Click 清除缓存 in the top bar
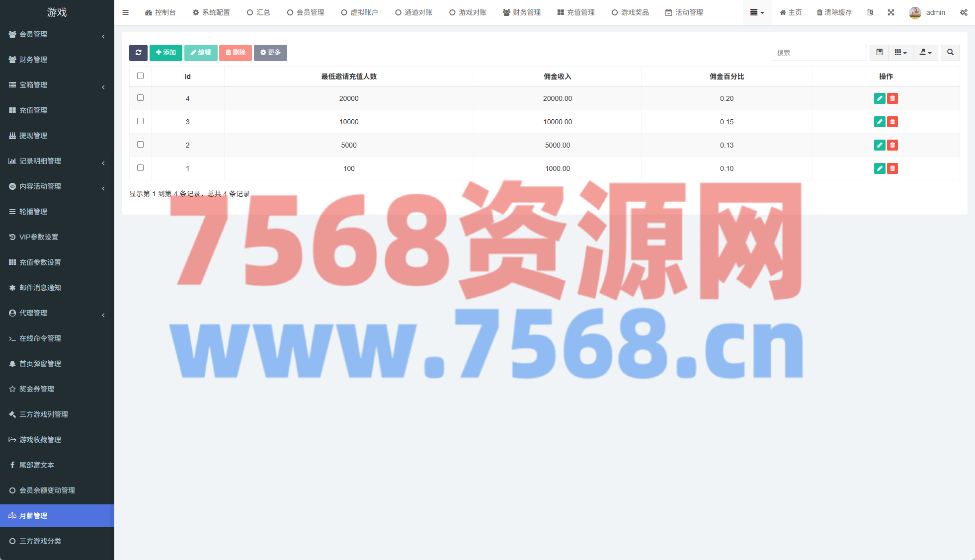 [834, 12]
